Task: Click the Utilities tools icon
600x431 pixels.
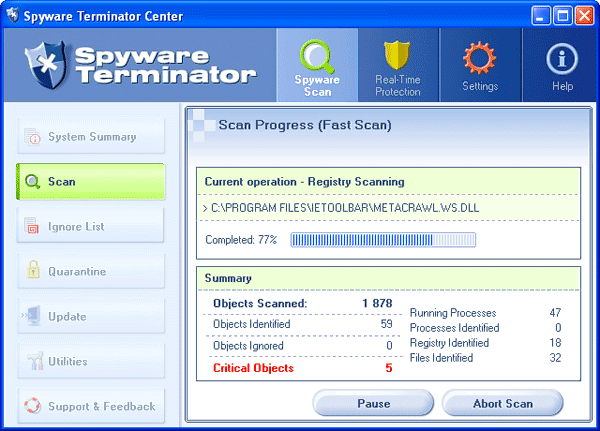Action: tap(35, 361)
